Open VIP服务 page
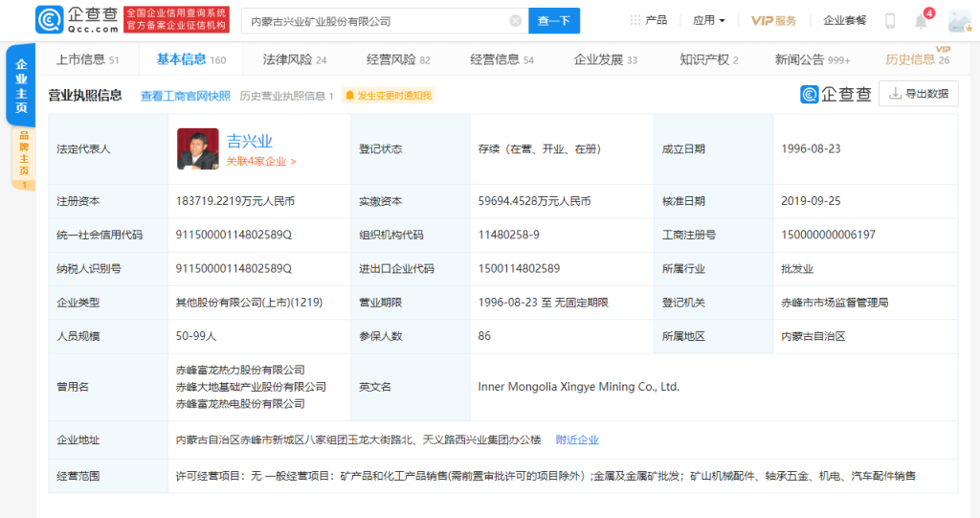Image resolution: width=980 pixels, height=518 pixels. coord(773,20)
